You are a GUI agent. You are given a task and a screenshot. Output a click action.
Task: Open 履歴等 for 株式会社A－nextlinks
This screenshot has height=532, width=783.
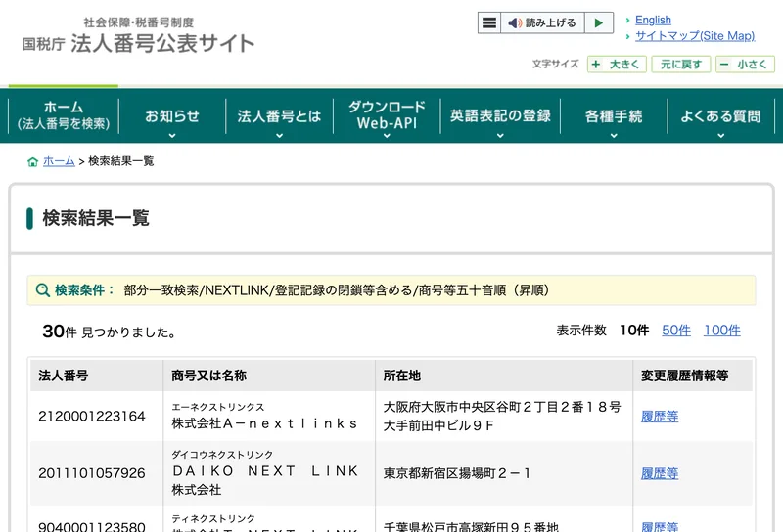pos(660,417)
